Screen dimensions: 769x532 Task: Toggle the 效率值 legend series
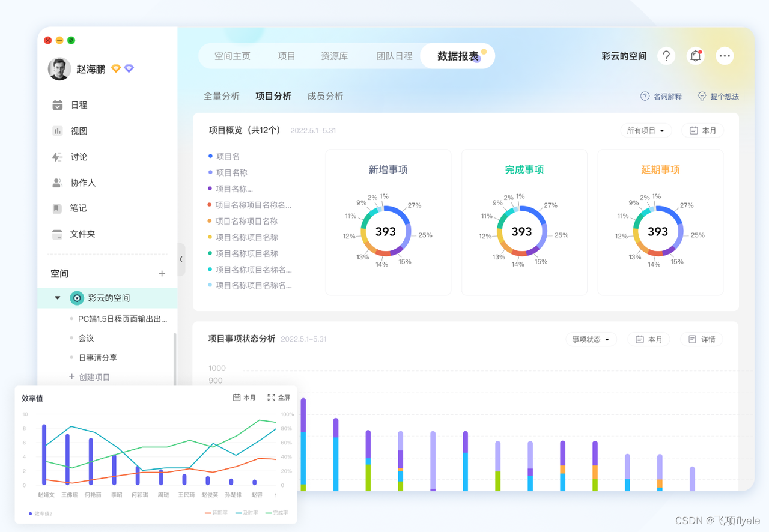(40, 513)
